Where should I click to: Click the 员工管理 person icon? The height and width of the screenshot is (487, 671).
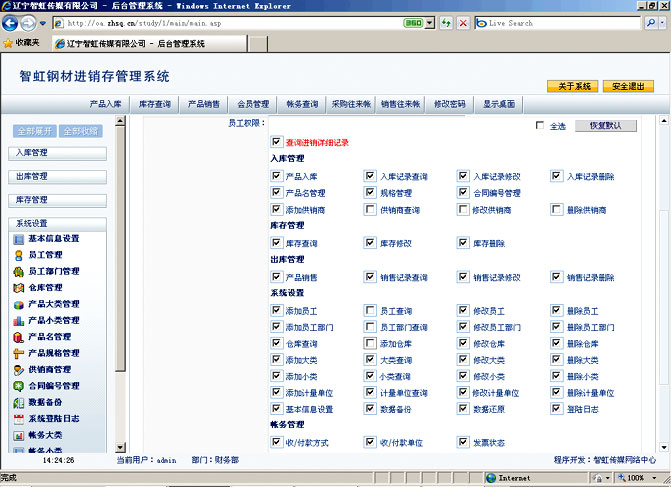coord(19,255)
